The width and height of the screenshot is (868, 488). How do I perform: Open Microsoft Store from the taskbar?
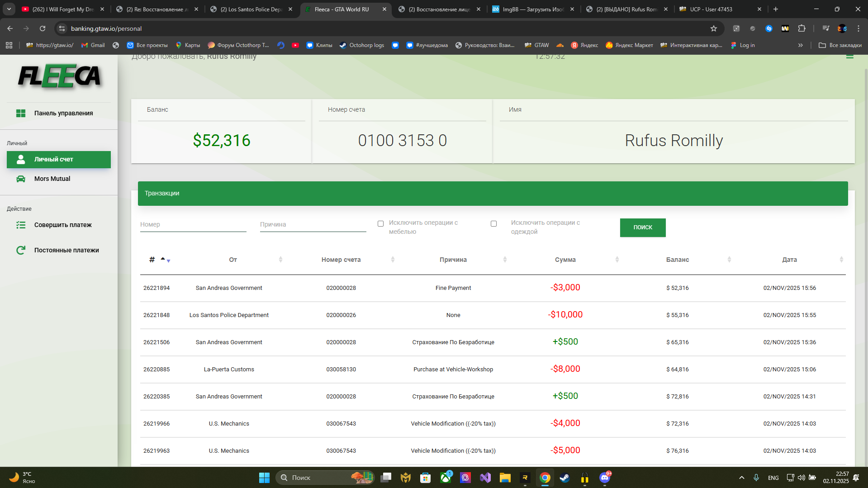pyautogui.click(x=425, y=478)
